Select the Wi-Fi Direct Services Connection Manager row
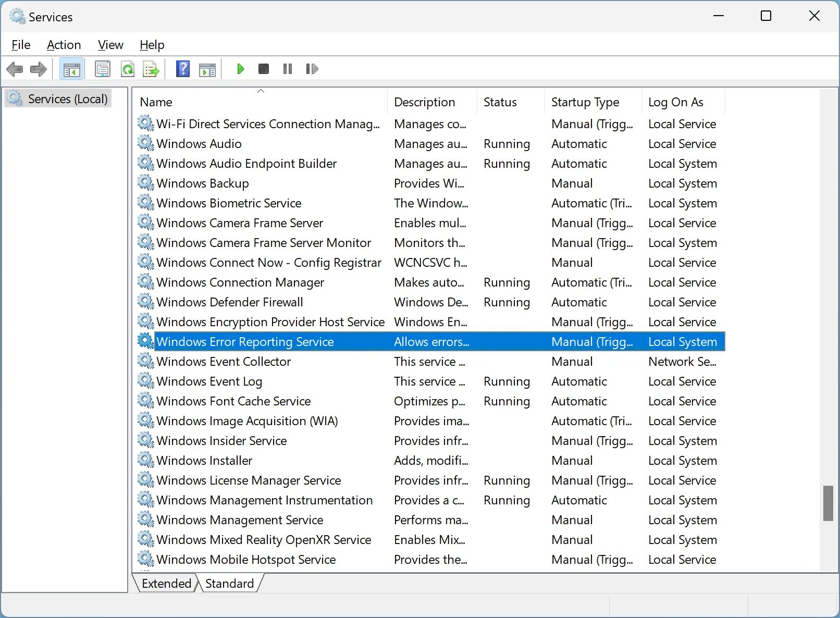Image resolution: width=840 pixels, height=618 pixels. pyautogui.click(x=431, y=123)
